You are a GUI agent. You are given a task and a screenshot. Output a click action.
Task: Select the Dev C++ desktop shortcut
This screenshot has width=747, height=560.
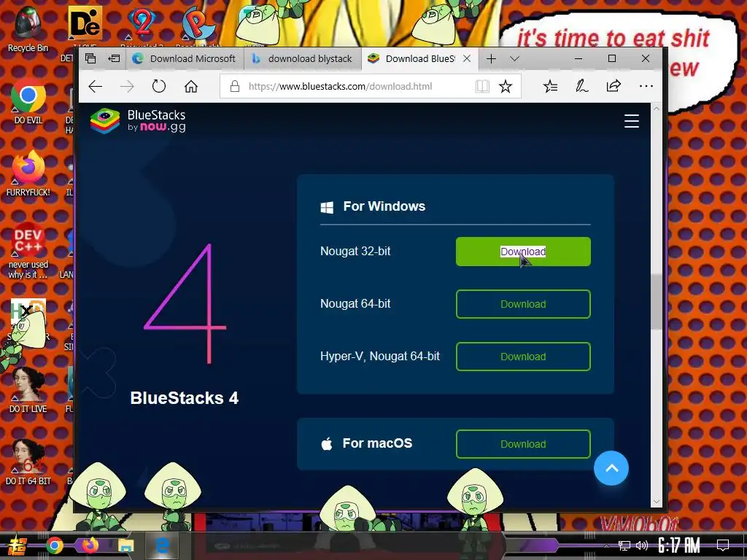pyautogui.click(x=28, y=251)
